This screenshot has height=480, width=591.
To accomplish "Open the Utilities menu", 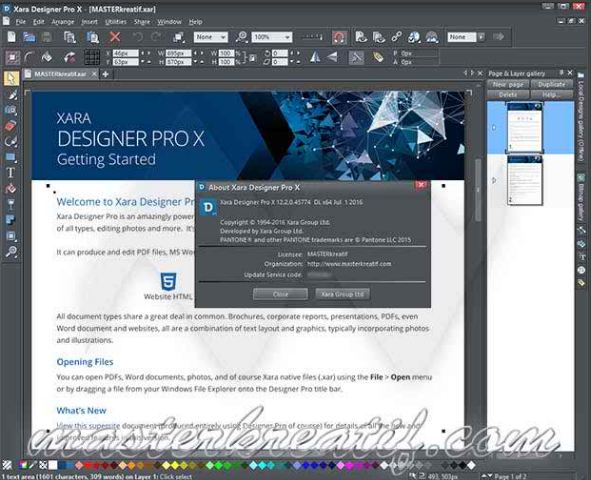I will pos(116,22).
